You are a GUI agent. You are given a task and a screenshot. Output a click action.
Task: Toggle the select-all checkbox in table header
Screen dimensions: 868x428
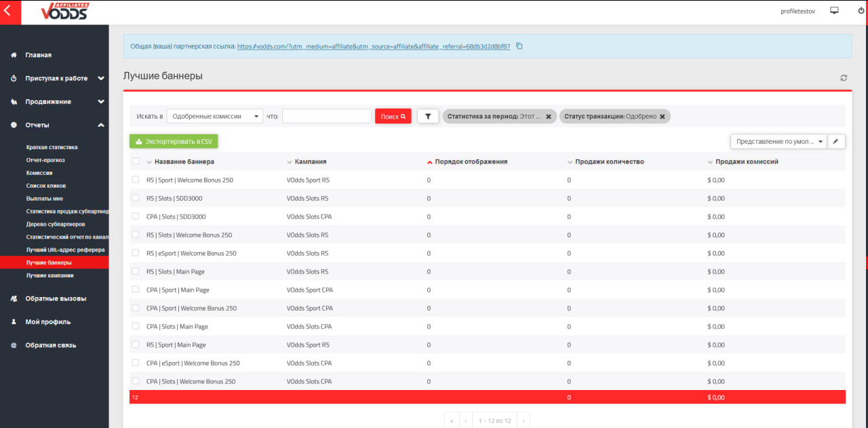(136, 161)
